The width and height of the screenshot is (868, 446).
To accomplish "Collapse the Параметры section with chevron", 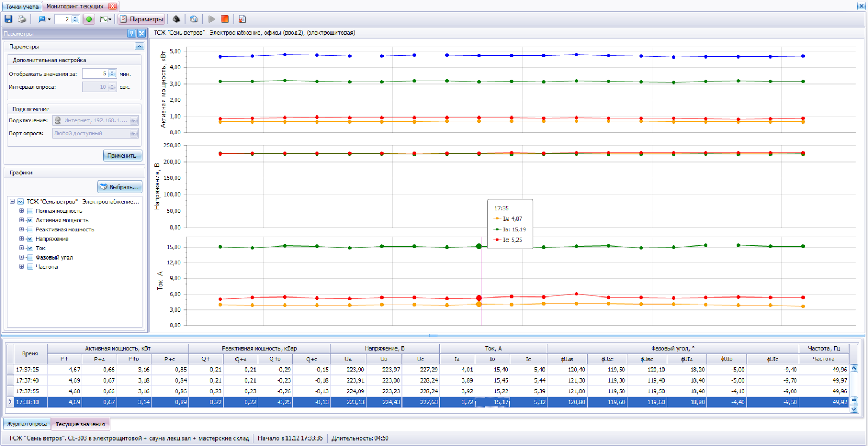I will pyautogui.click(x=139, y=47).
